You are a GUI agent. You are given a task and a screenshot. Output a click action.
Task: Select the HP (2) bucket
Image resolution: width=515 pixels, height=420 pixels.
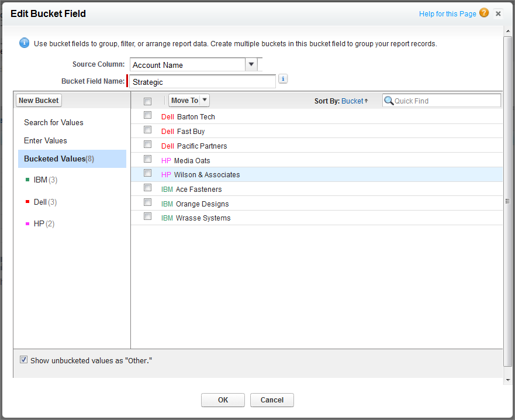[x=44, y=224]
